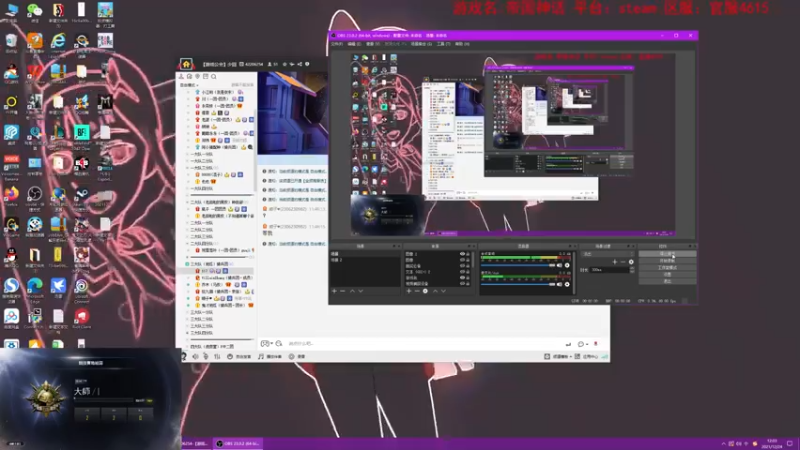Toggle eye visibility of bottom source row
The height and width of the screenshot is (450, 800).
click(462, 284)
